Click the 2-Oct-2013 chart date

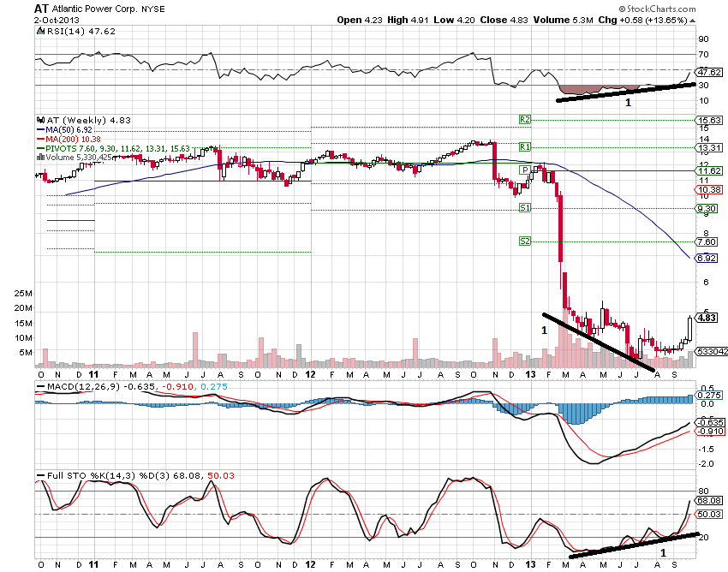click(57, 20)
